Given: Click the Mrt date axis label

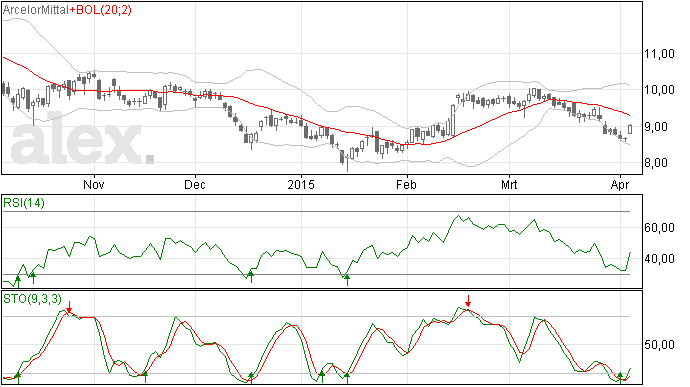Looking at the screenshot, I should tap(509, 184).
